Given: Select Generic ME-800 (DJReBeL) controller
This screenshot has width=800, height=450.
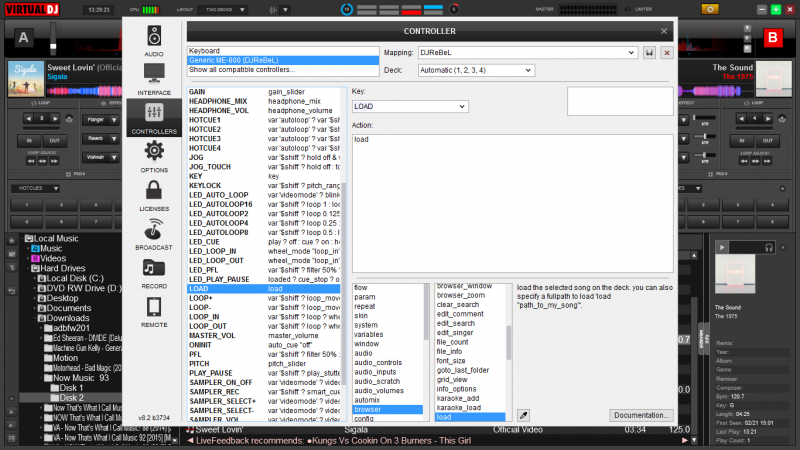Looking at the screenshot, I should click(x=283, y=60).
